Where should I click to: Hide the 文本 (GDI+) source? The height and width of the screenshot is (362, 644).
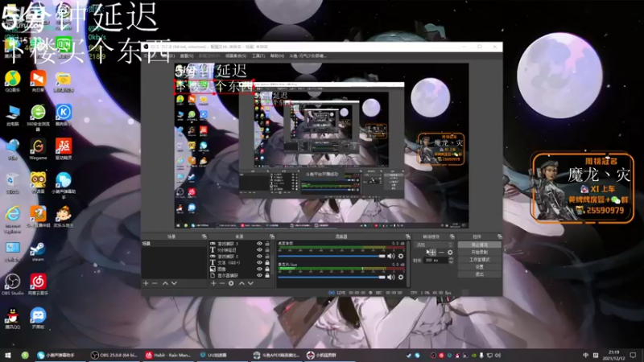[x=259, y=262]
